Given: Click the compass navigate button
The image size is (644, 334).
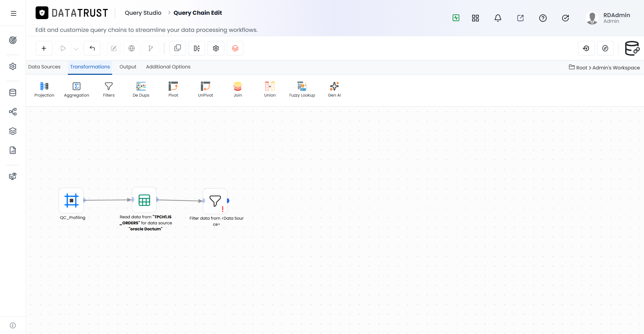Looking at the screenshot, I should [605, 48].
